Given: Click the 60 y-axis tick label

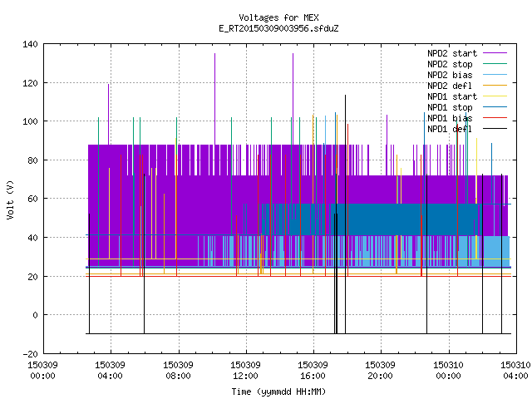Looking at the screenshot, I should pyautogui.click(x=33, y=199).
